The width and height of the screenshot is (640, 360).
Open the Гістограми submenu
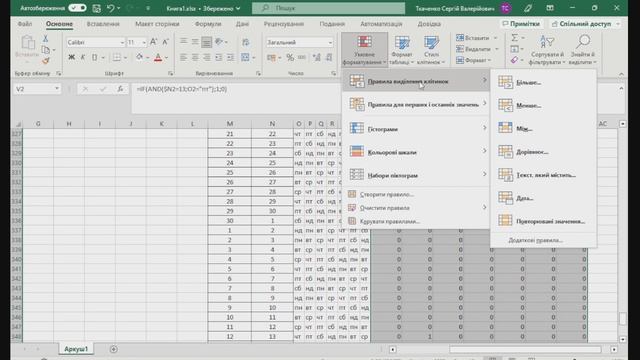pyautogui.click(x=416, y=129)
